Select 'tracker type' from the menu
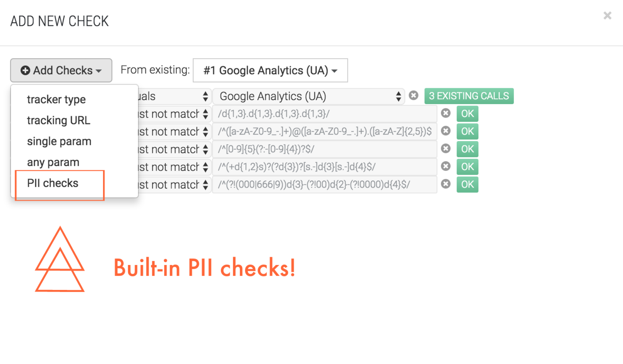Screen dimensions: 623x364 click(x=56, y=100)
